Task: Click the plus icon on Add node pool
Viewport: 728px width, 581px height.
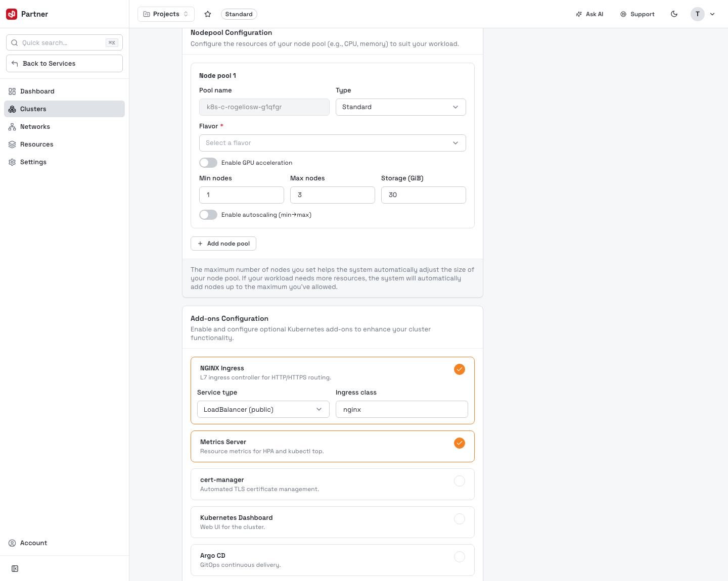Action: click(200, 244)
